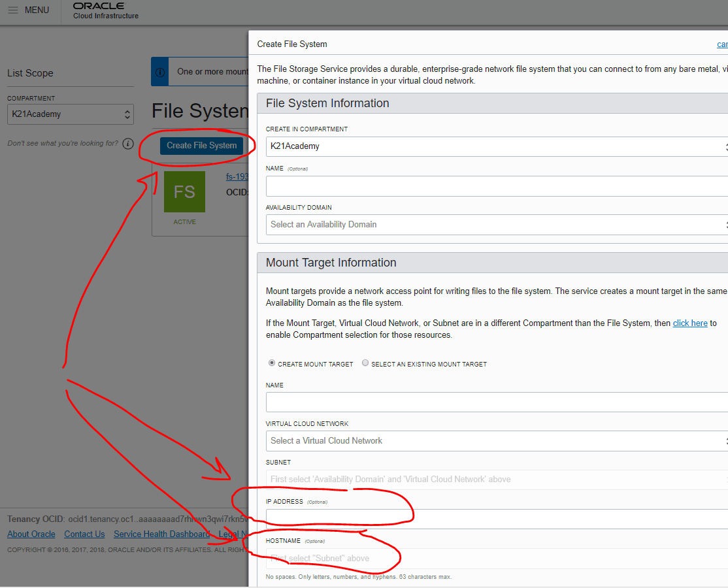Open the List Scope compartment dropdown

point(71,114)
